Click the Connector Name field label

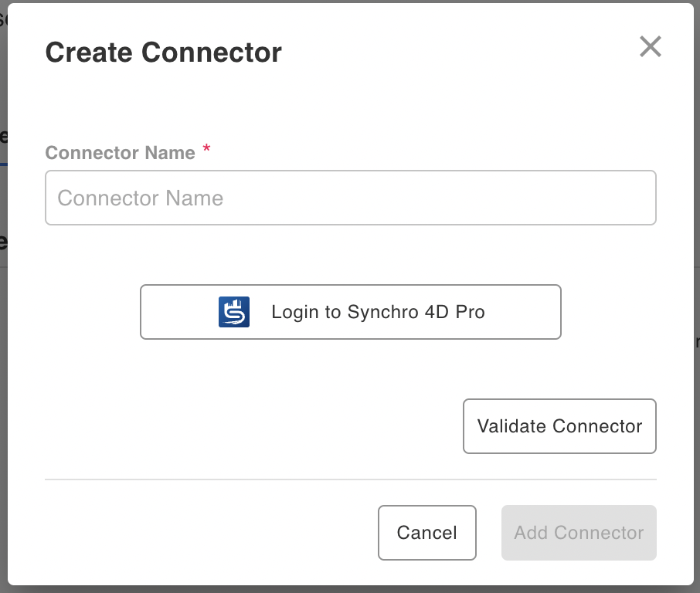[x=120, y=153]
